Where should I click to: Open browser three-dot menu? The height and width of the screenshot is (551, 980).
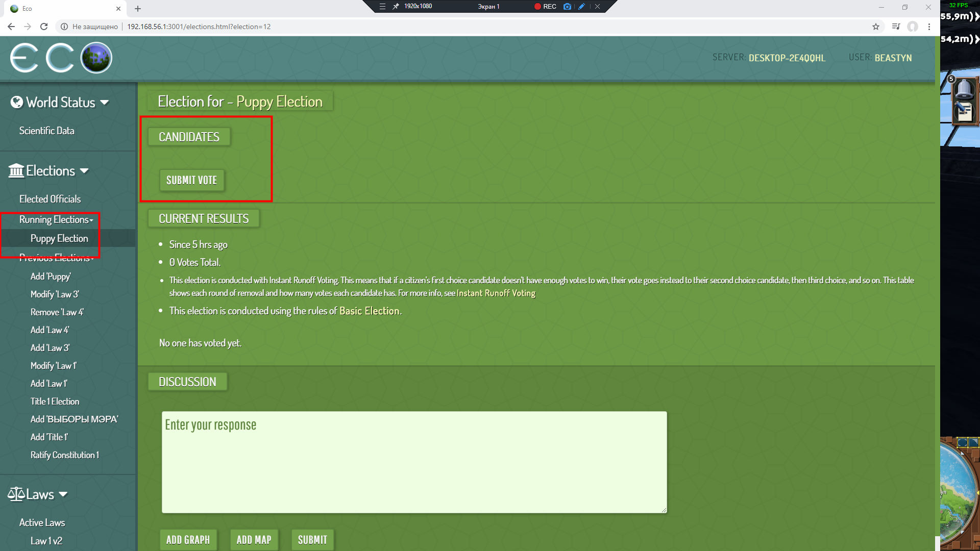[x=929, y=27]
